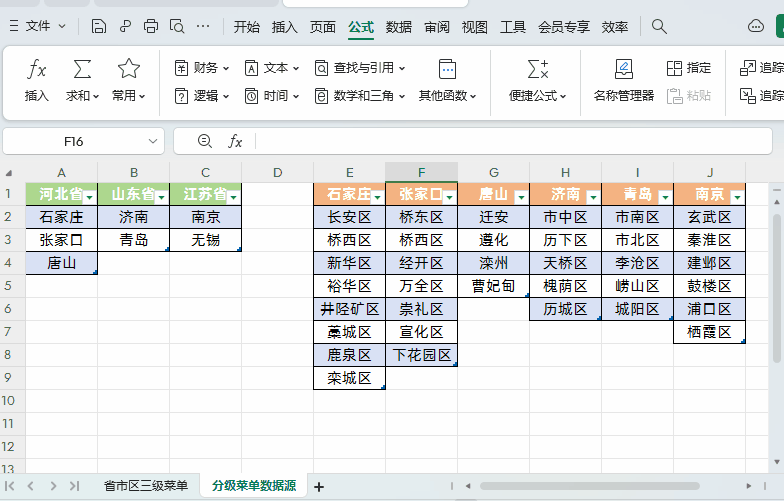Open the filter dropdown on 河北省 header

point(90,198)
